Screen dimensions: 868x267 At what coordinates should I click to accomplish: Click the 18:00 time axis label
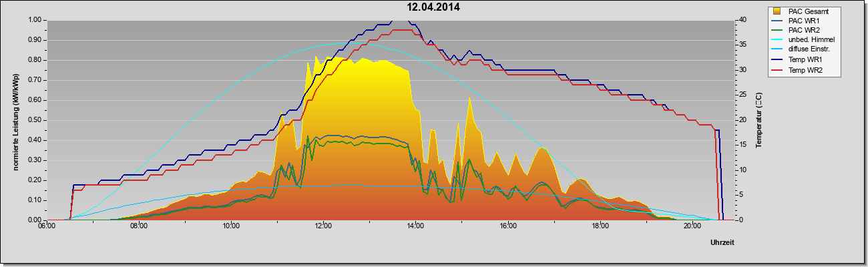pos(600,226)
